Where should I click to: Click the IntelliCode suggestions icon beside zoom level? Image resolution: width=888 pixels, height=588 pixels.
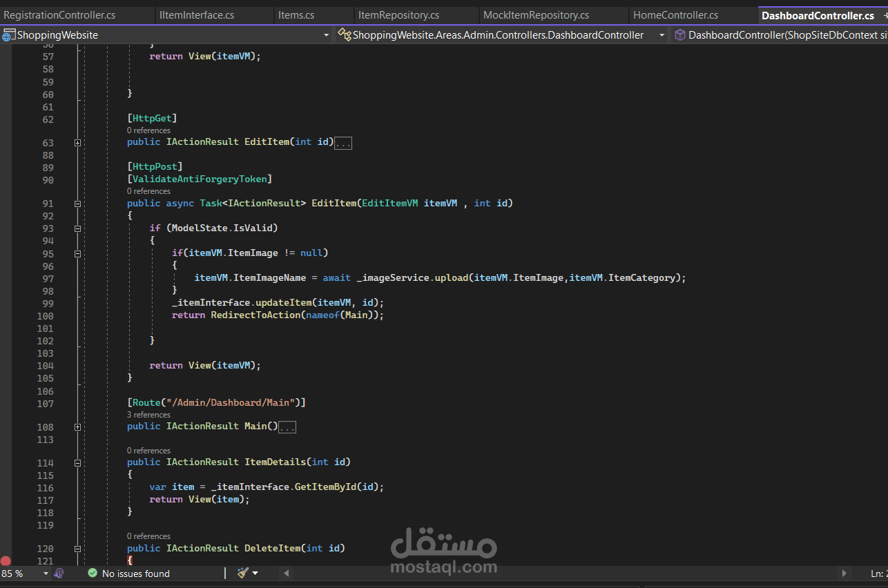point(59,574)
